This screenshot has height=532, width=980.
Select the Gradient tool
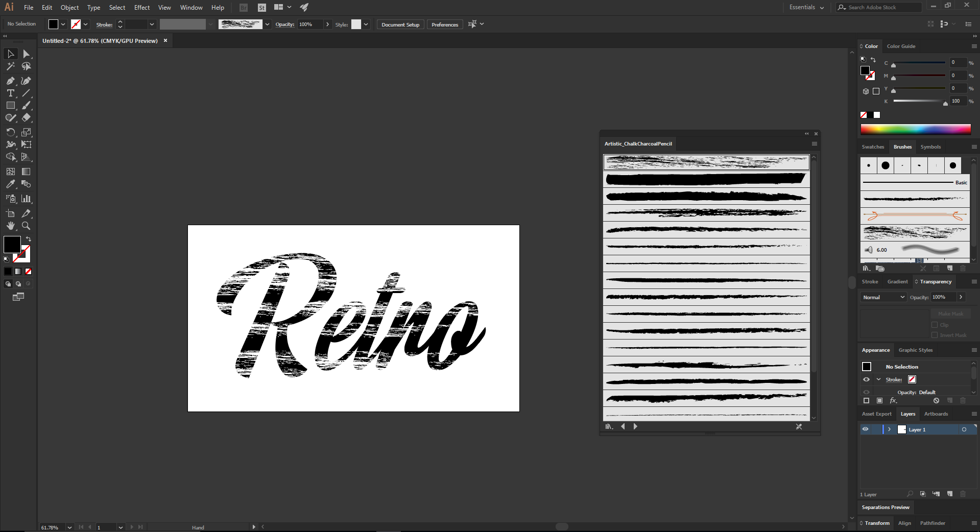(26, 172)
